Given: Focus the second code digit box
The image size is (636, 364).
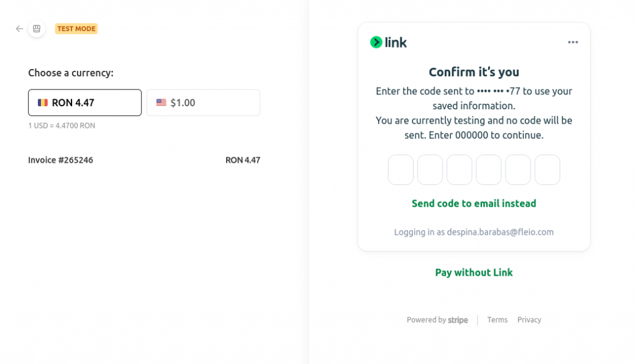Looking at the screenshot, I should (430, 170).
